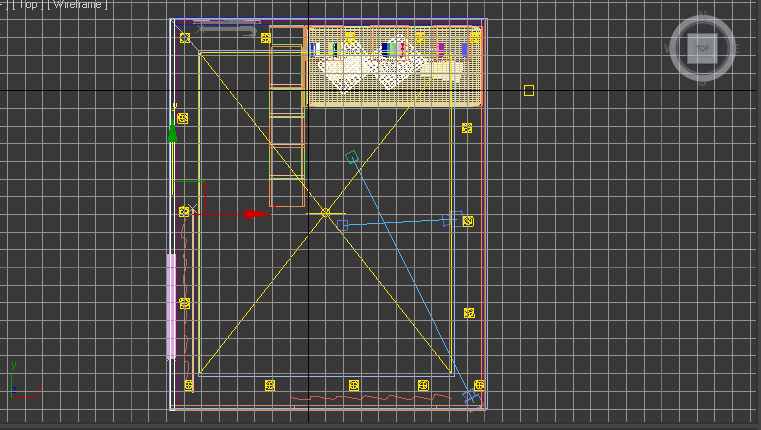The width and height of the screenshot is (761, 430).
Task: Open the Top viewport label menu
Action: 28,4
